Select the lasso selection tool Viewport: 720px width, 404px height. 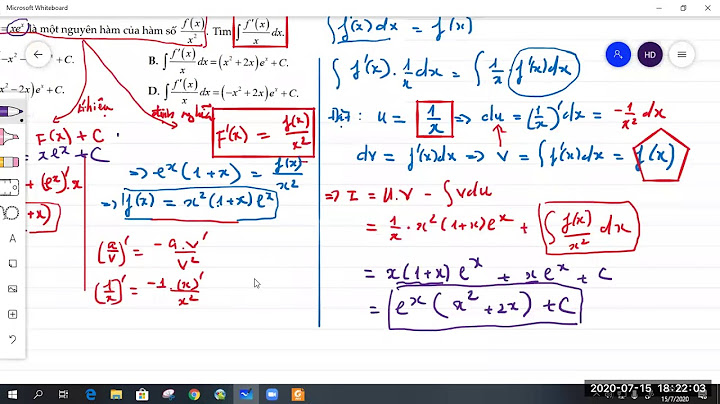pyautogui.click(x=10, y=213)
